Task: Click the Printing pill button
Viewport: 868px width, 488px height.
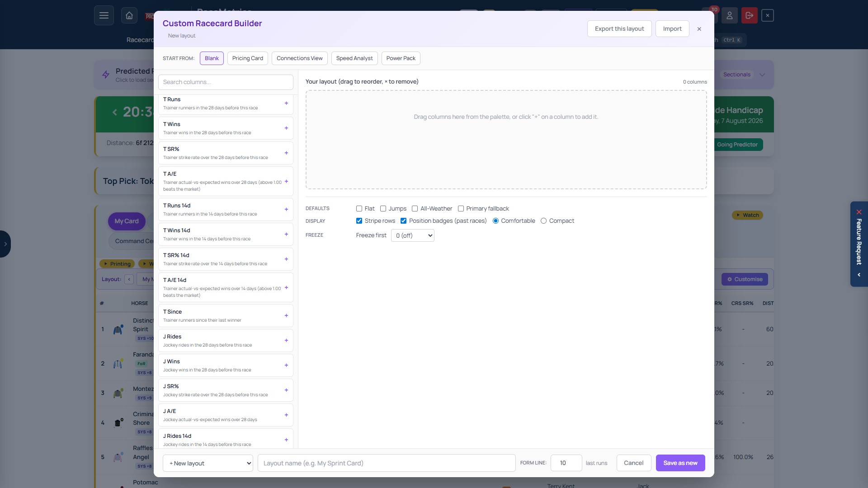Action: [118, 264]
